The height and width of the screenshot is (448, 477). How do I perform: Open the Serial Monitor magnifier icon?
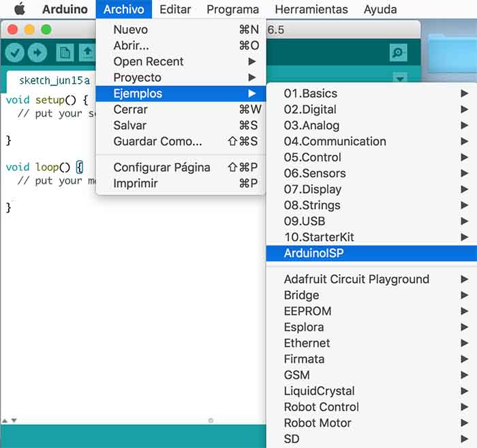coord(398,53)
